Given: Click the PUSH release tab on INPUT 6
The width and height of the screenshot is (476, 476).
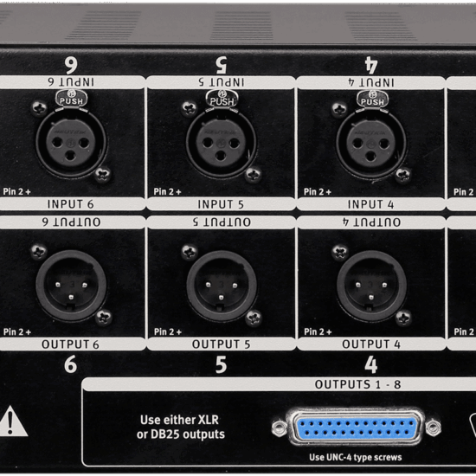Looking at the screenshot, I should 71,98.
